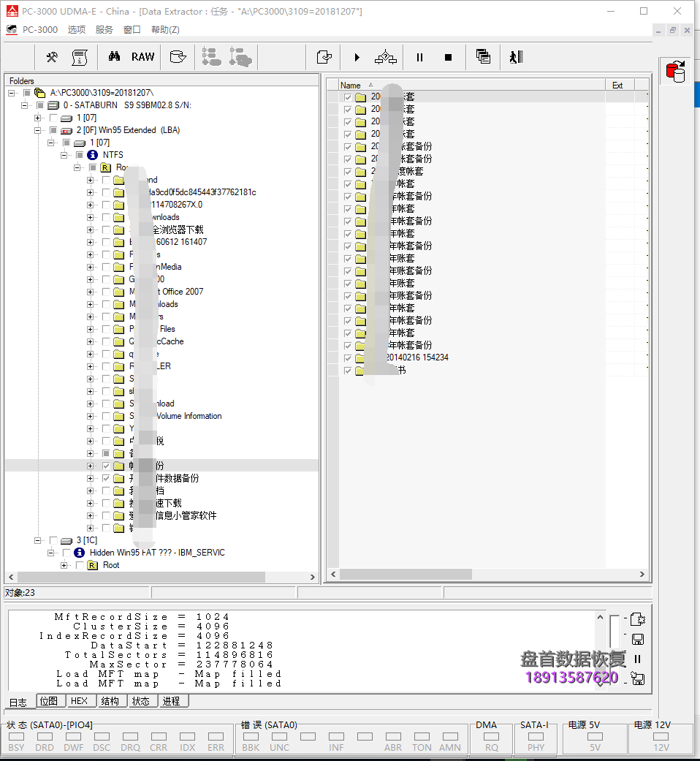Sort the file list by Name column
Screen dimensions: 700x761
coord(471,85)
